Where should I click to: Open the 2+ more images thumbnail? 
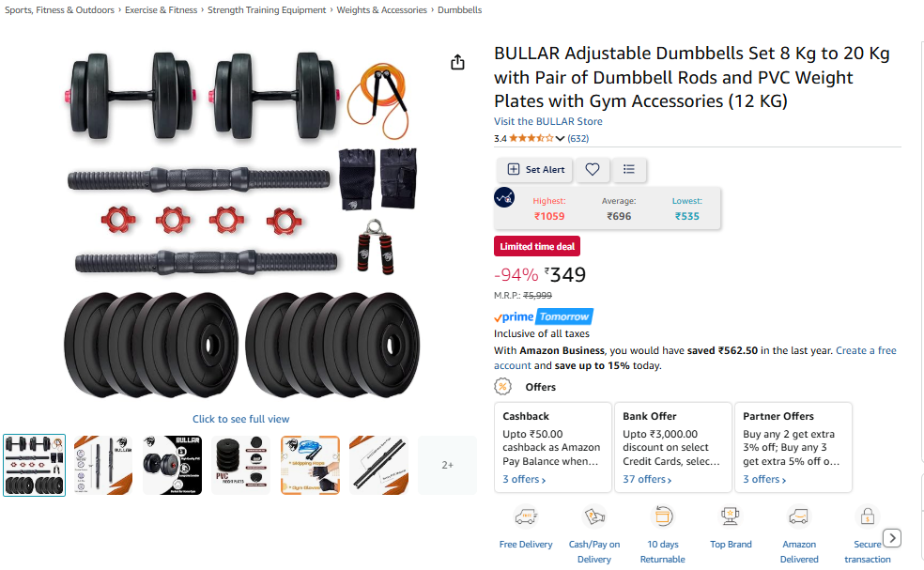tap(447, 465)
